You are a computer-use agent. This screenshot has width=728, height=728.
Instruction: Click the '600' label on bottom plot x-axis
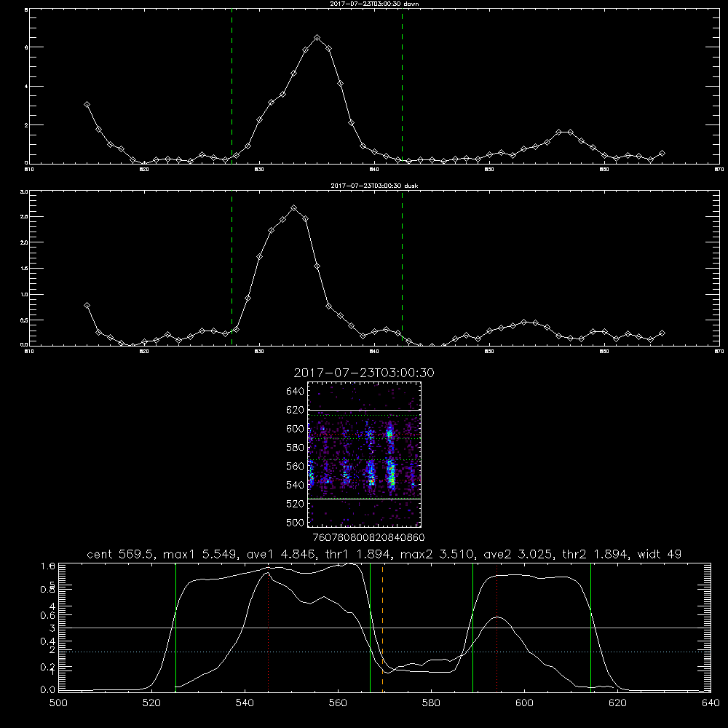pyautogui.click(x=525, y=703)
